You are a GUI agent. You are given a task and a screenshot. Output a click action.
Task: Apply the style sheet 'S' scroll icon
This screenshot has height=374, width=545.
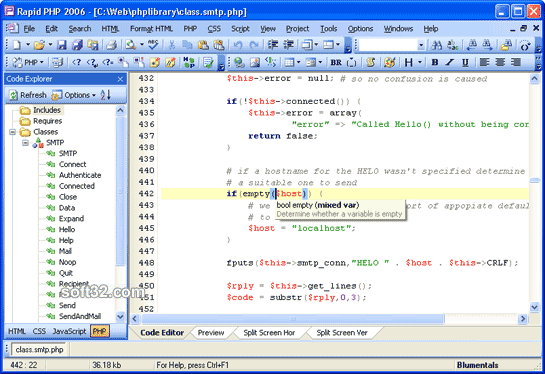point(371,63)
